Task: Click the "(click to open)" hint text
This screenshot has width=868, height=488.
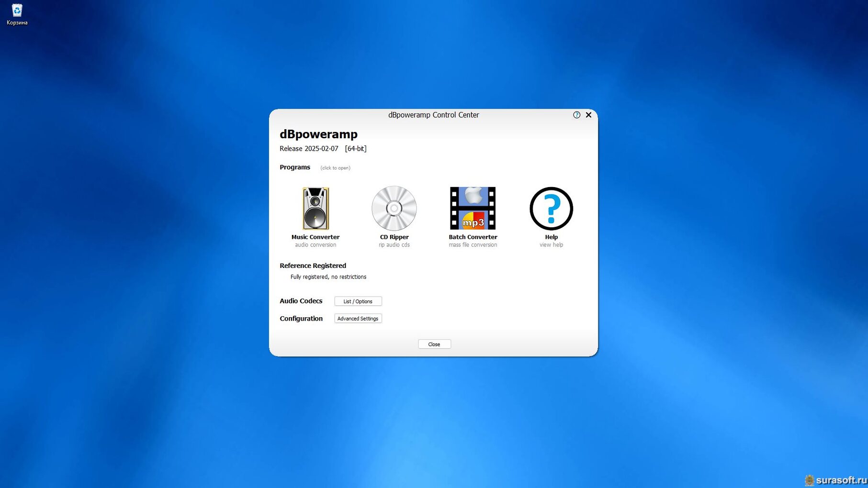Action: coord(335,168)
